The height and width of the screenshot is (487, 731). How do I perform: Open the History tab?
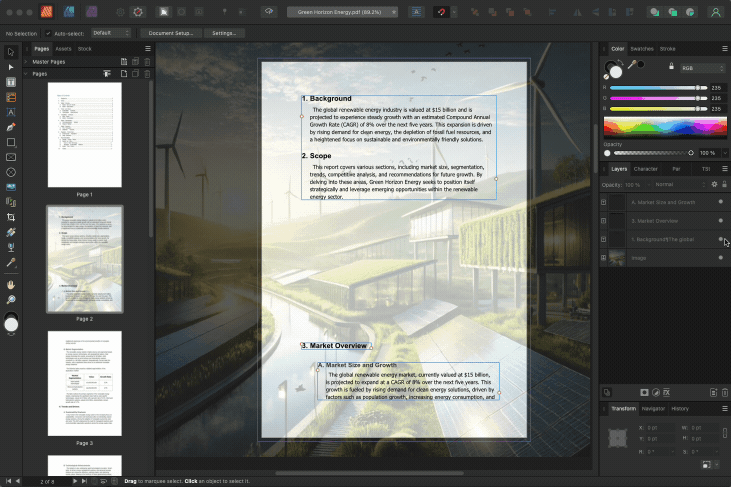click(x=680, y=409)
